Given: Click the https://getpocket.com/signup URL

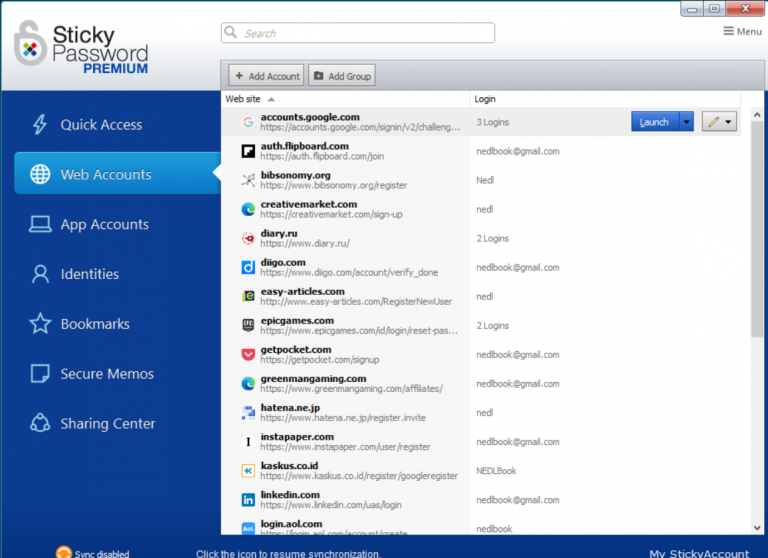Looking at the screenshot, I should tap(319, 360).
